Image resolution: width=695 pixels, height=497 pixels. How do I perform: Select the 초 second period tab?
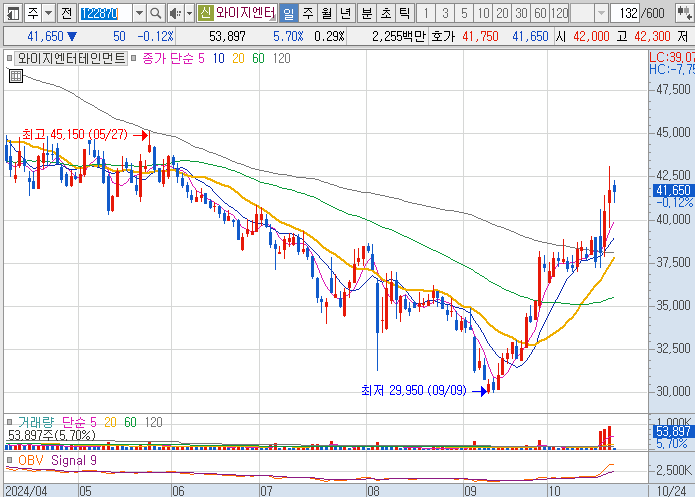(x=386, y=13)
